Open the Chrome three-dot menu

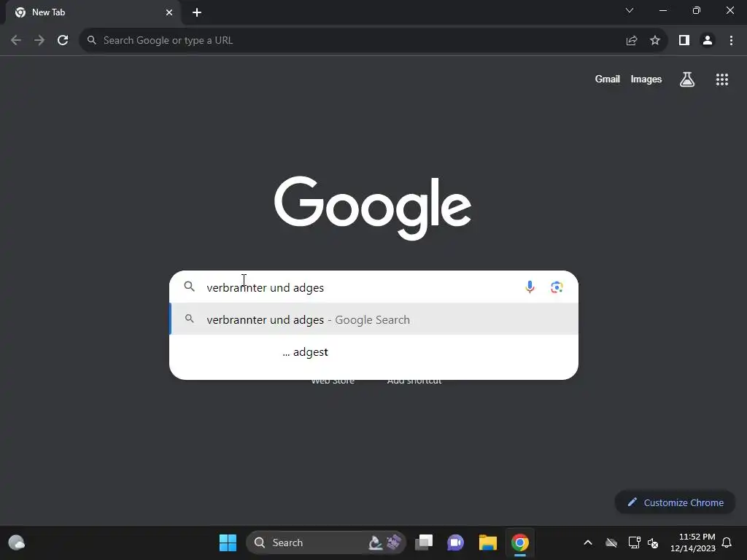pos(731,41)
